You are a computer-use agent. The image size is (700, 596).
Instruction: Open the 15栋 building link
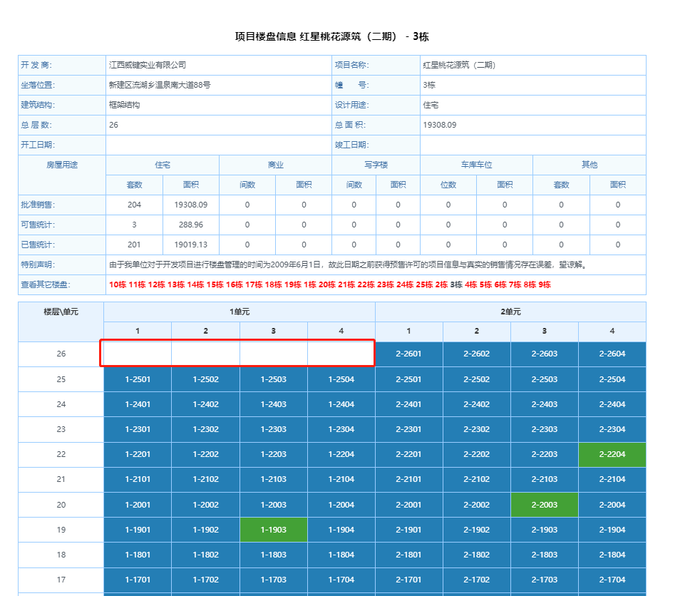[215, 284]
